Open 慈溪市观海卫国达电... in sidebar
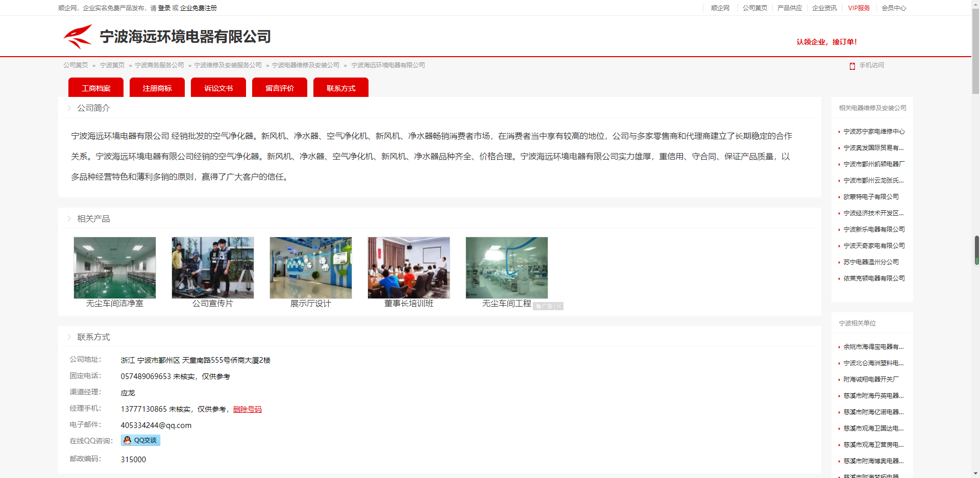The image size is (980, 478). (873, 429)
